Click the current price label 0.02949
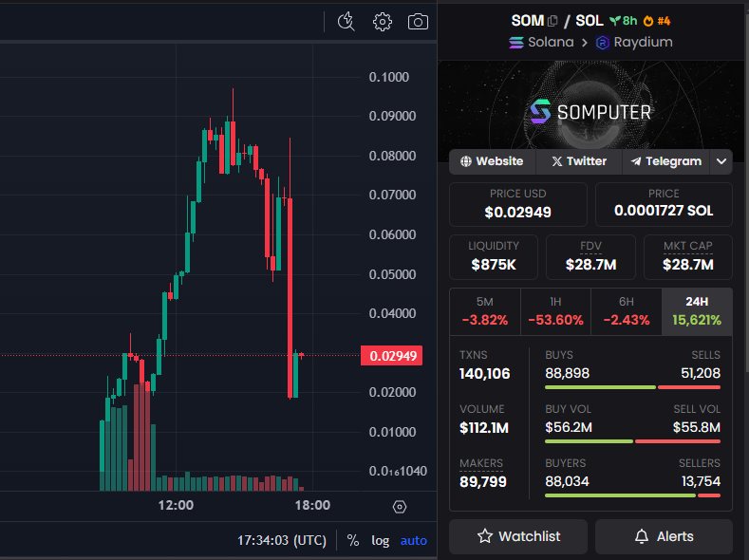 point(392,356)
